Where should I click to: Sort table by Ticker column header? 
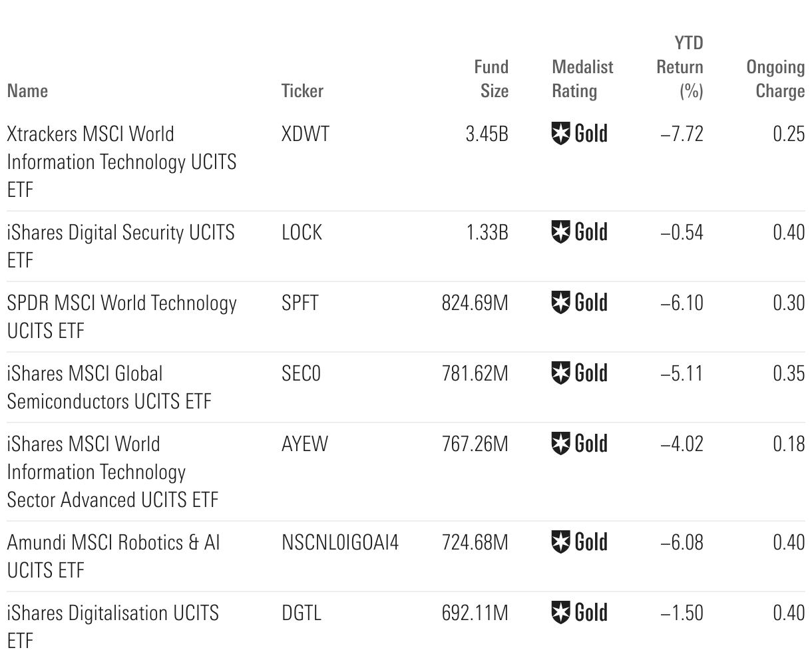[302, 91]
